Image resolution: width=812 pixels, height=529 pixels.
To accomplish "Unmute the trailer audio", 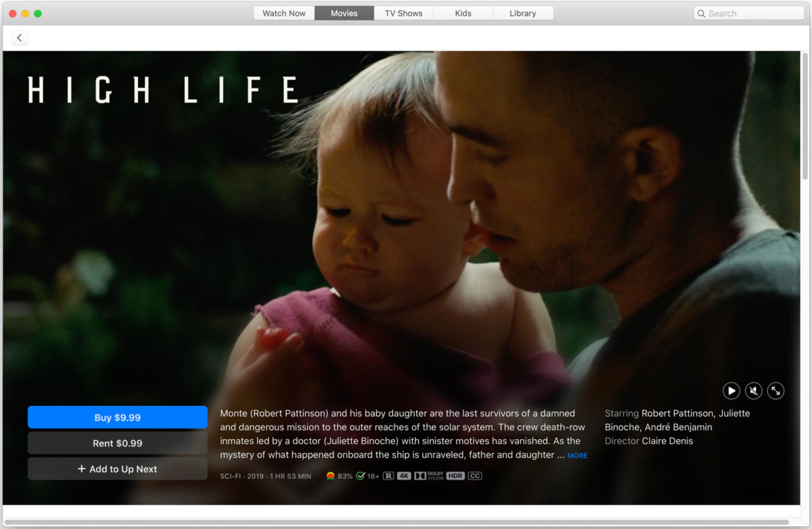I will tap(753, 390).
